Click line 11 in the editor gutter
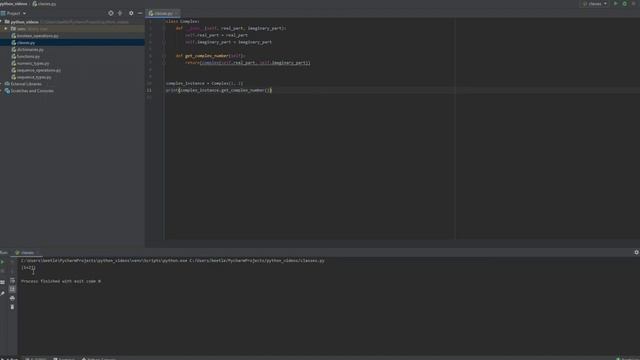This screenshot has height=360, width=640. coord(149,90)
